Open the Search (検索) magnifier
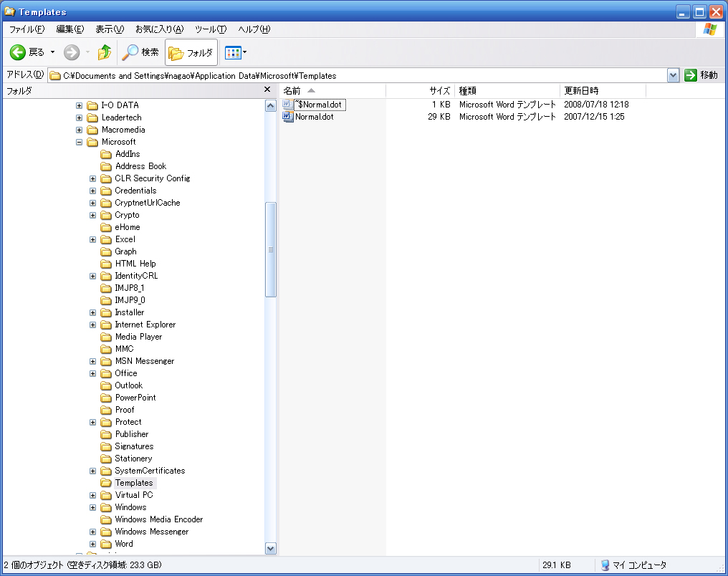Viewport: 728px width, 576px height. (x=140, y=52)
